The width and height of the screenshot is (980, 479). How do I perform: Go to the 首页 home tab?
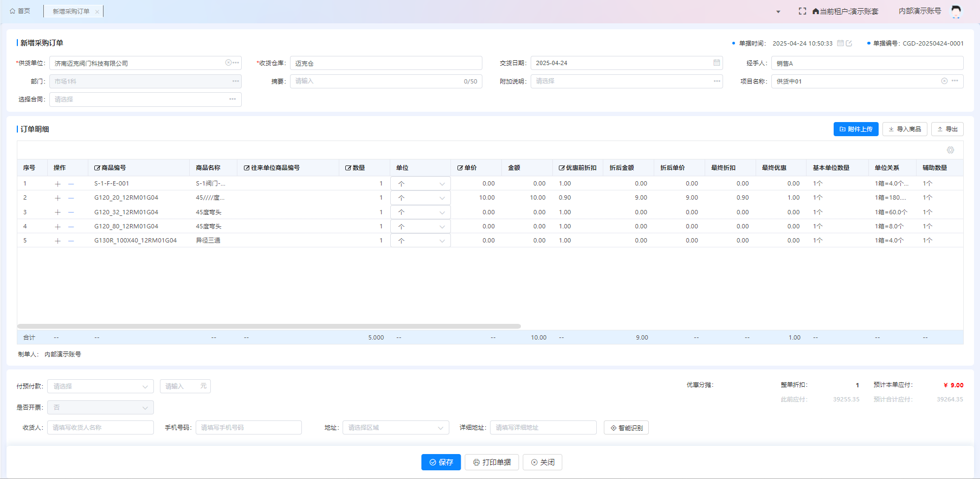(20, 11)
